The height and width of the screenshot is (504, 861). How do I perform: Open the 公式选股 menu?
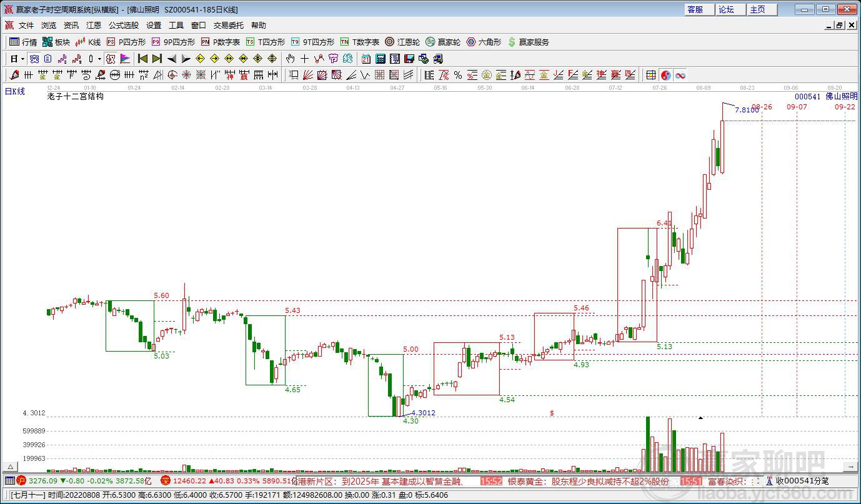tap(124, 26)
